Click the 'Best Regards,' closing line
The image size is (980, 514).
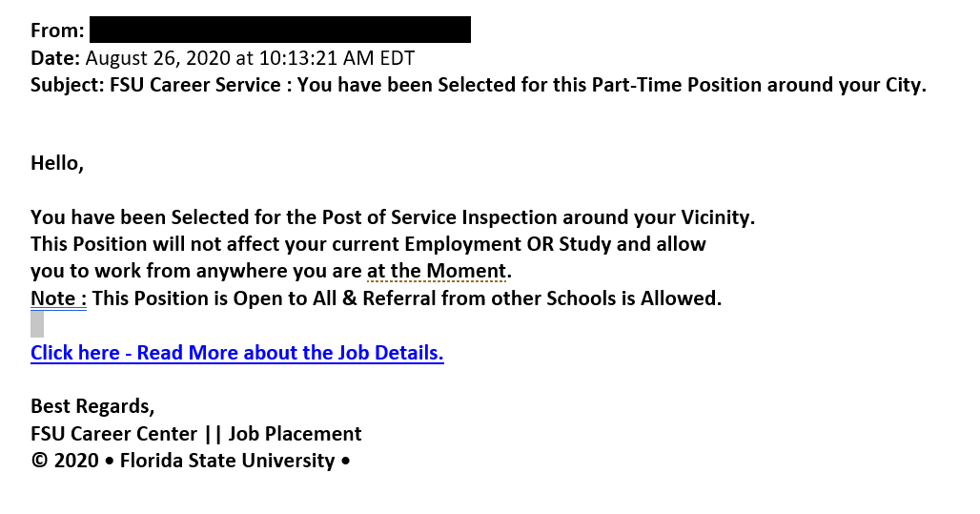pyautogui.click(x=92, y=406)
